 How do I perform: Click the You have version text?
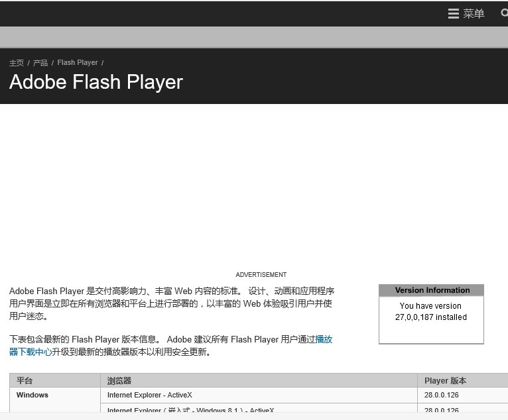(x=430, y=306)
